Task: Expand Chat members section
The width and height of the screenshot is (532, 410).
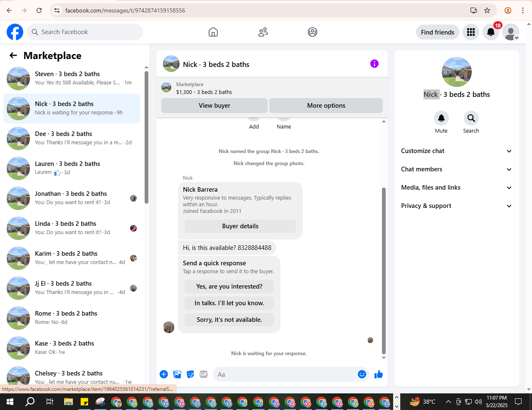Action: (456, 169)
